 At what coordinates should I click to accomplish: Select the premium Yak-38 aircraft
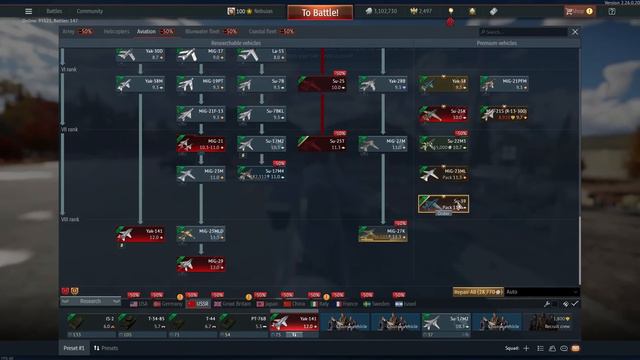443,84
